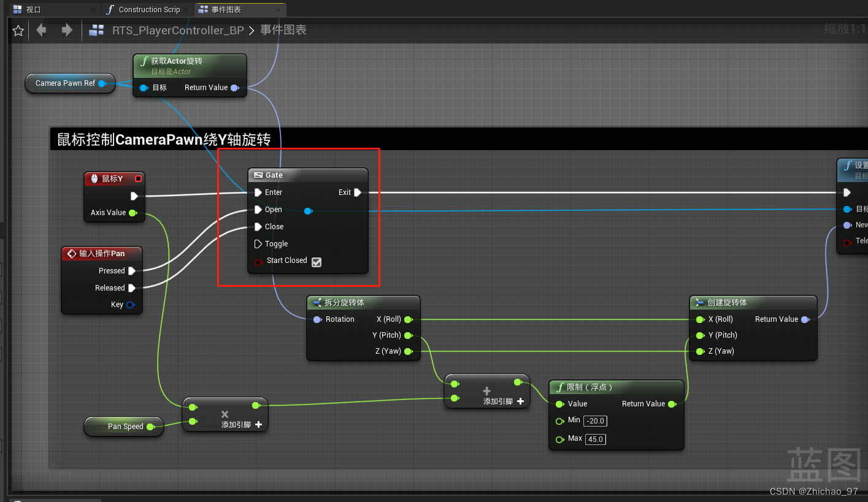Screen dimensions: 868x502
Task: Click the favorites star icon in the toolbar
Action: point(18,29)
